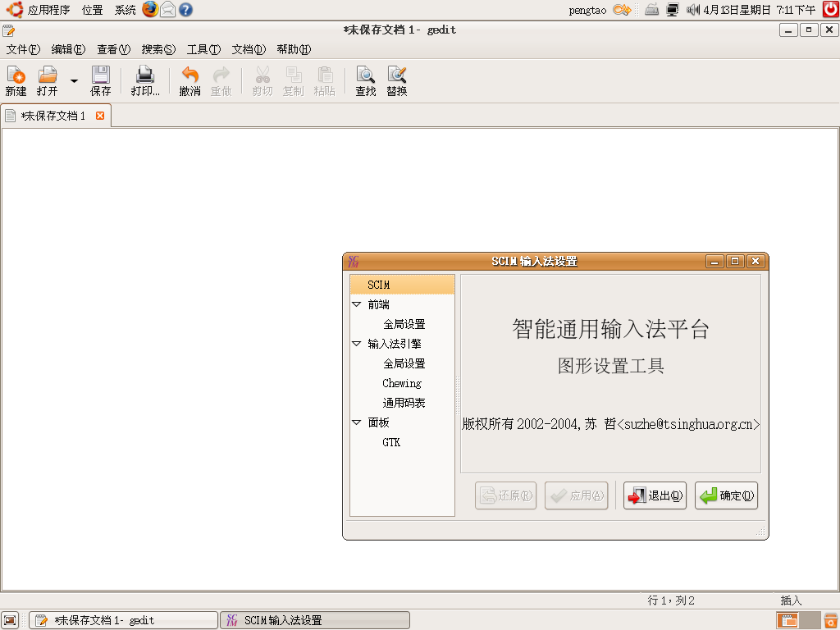Screen dimensions: 840x630
Task: Click the 复制 (Copy) toolbar icon
Action: click(x=293, y=81)
